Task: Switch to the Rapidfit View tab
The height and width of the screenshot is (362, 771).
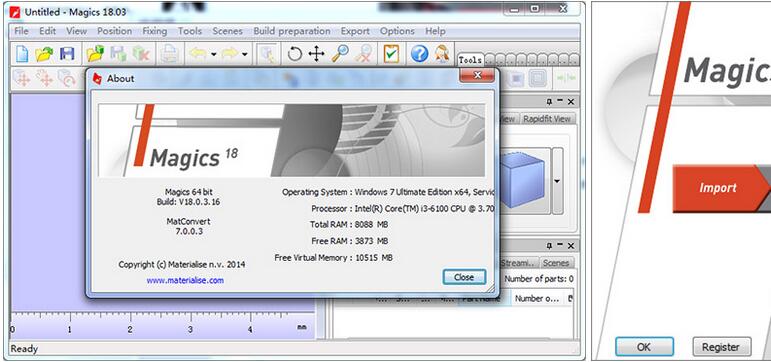Action: [x=547, y=119]
